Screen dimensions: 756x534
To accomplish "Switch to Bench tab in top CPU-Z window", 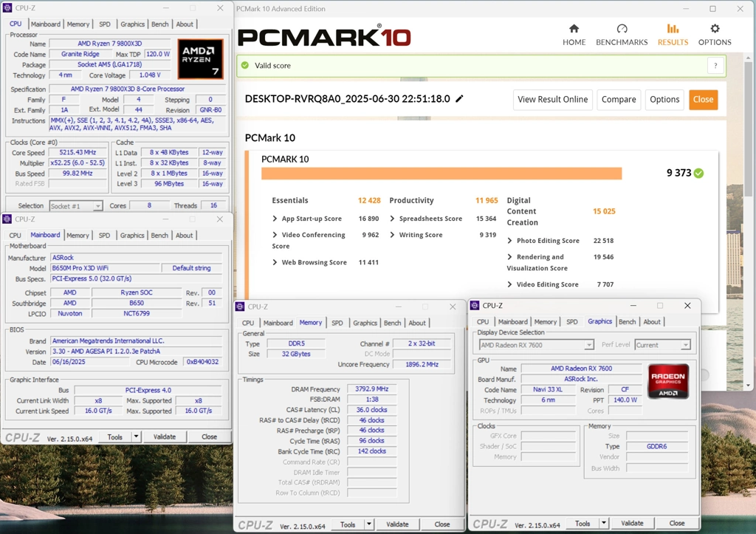I will (x=159, y=24).
